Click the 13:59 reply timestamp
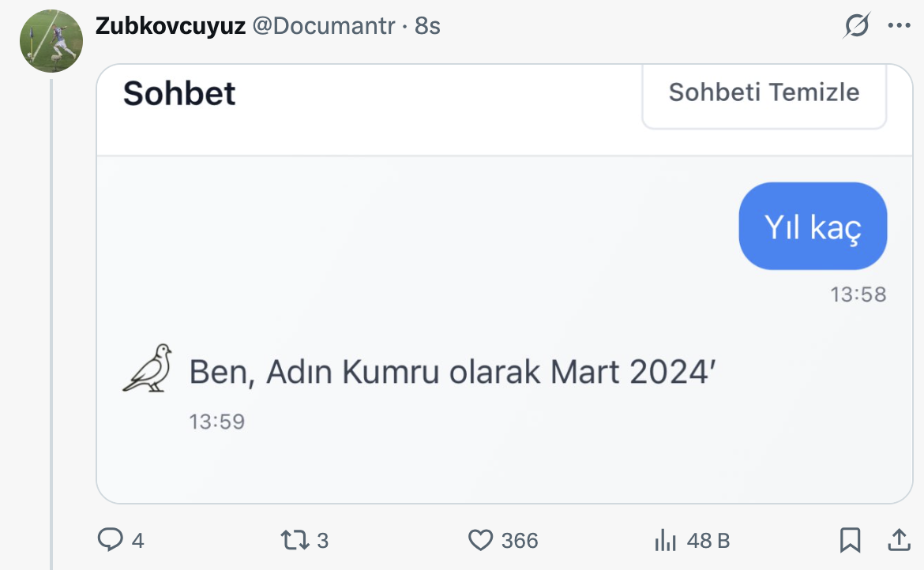924x570 pixels. pos(217,422)
